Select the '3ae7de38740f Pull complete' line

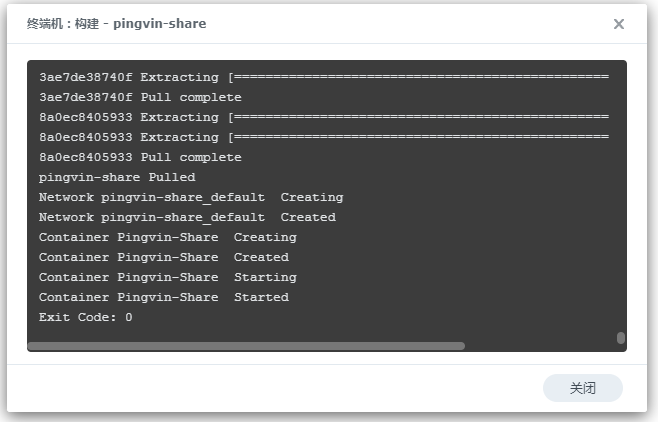click(x=140, y=97)
